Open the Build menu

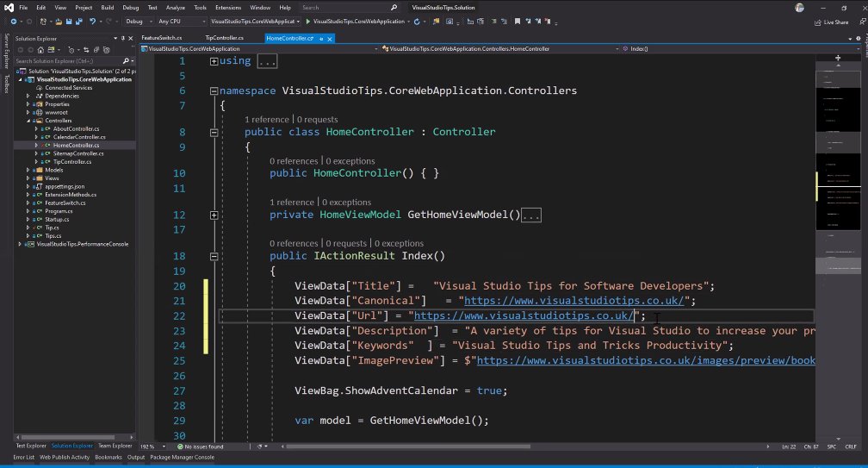(x=108, y=8)
